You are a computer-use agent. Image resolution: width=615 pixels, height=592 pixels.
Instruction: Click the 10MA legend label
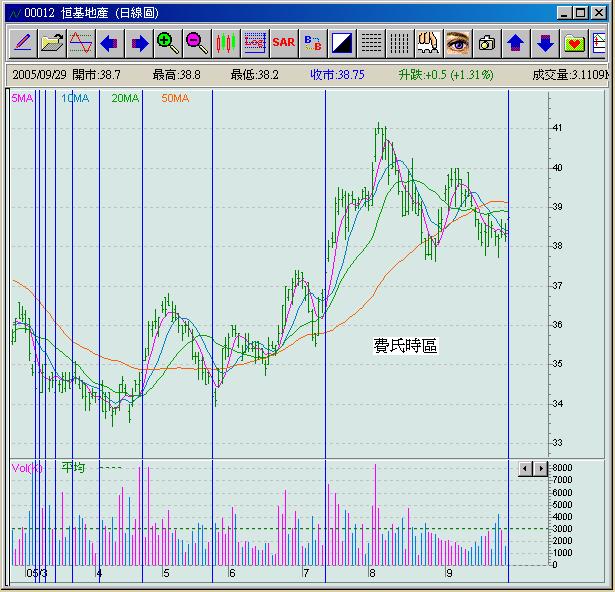tap(75, 98)
